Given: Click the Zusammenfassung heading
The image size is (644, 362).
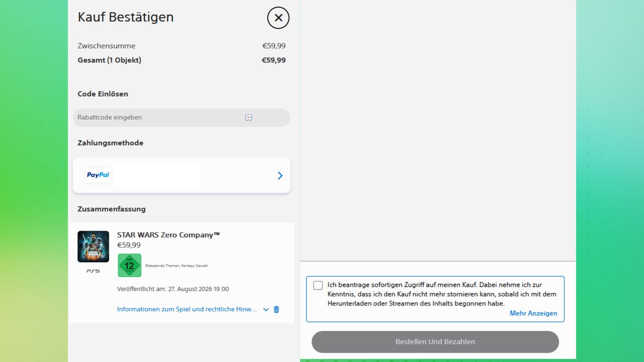Looking at the screenshot, I should pyautogui.click(x=111, y=209).
